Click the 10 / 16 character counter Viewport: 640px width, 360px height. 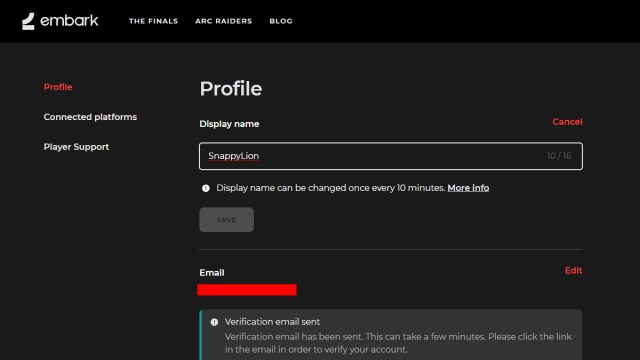click(x=559, y=156)
